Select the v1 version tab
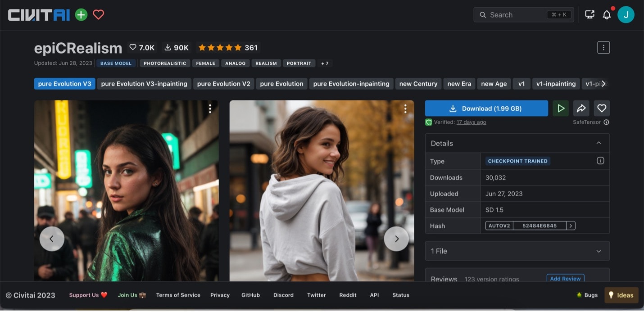 (x=522, y=84)
